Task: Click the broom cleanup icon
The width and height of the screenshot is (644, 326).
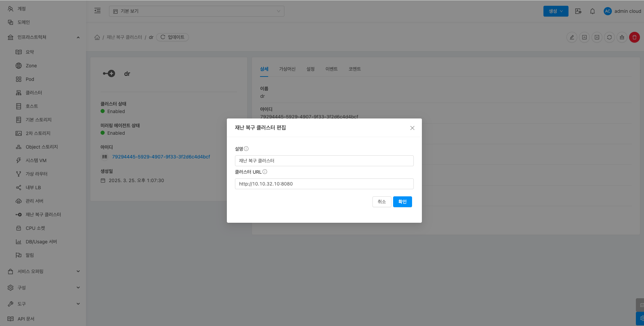Action: (x=622, y=37)
